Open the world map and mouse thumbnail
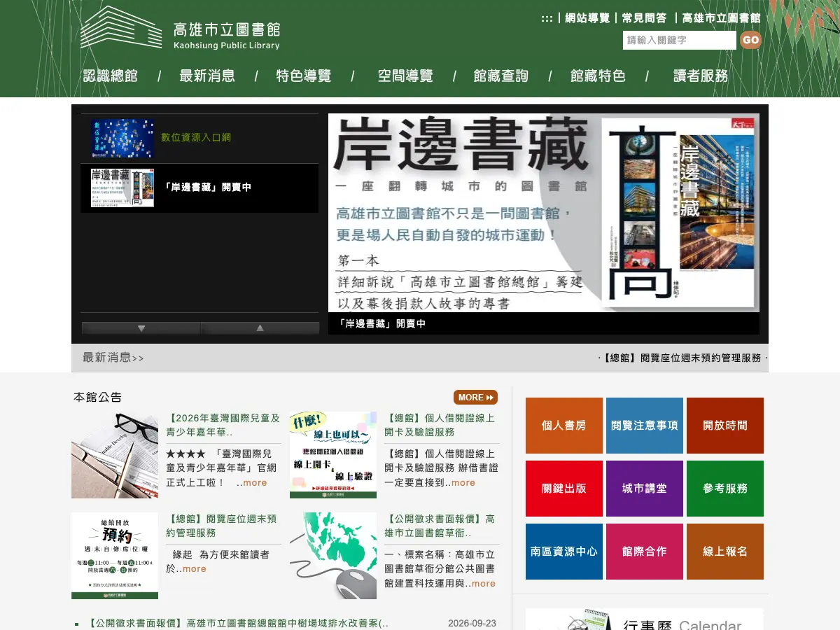 pyautogui.click(x=333, y=556)
